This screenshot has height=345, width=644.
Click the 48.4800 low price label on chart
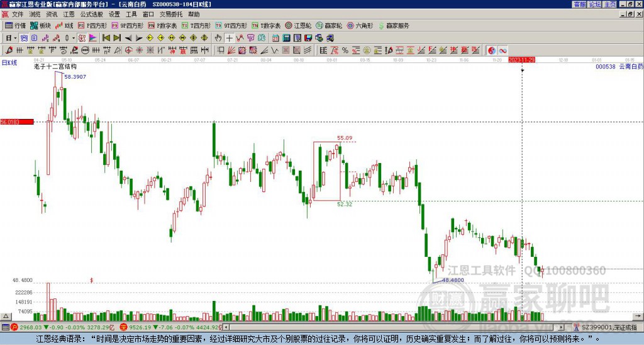[453, 280]
